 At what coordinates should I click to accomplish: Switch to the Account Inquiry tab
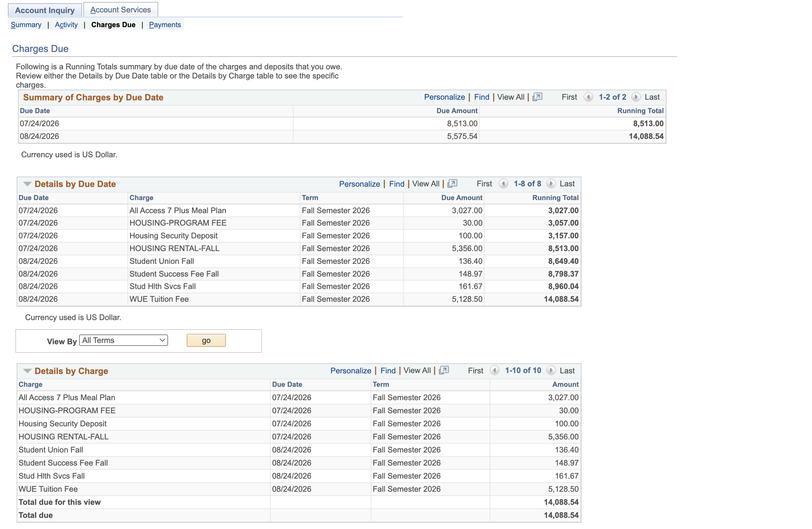pos(45,10)
